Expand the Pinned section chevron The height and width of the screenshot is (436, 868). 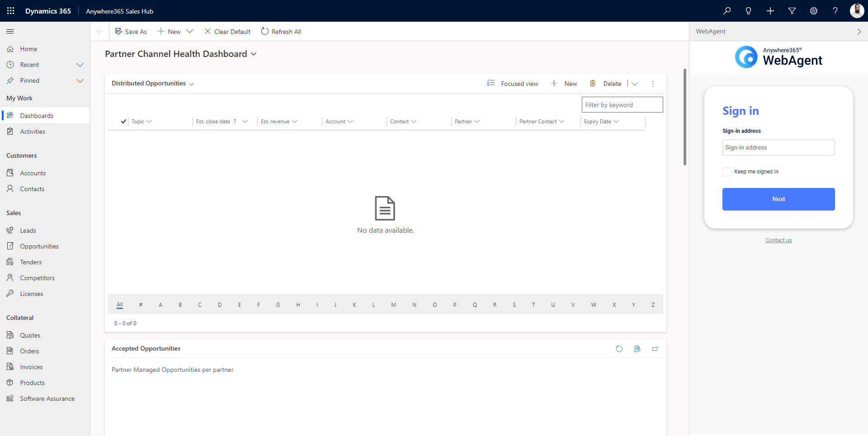click(x=80, y=81)
